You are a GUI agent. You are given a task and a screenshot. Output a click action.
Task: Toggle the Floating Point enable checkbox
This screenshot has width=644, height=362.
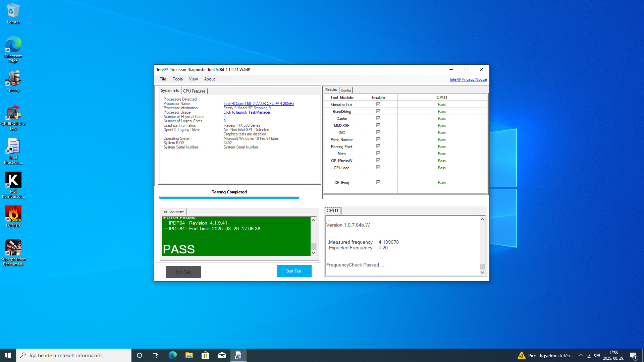[378, 146]
